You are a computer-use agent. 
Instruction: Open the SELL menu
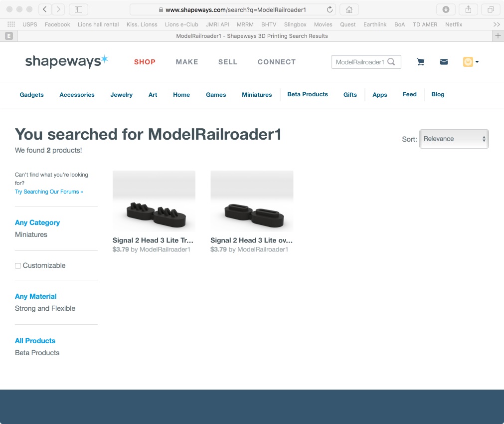coord(227,62)
